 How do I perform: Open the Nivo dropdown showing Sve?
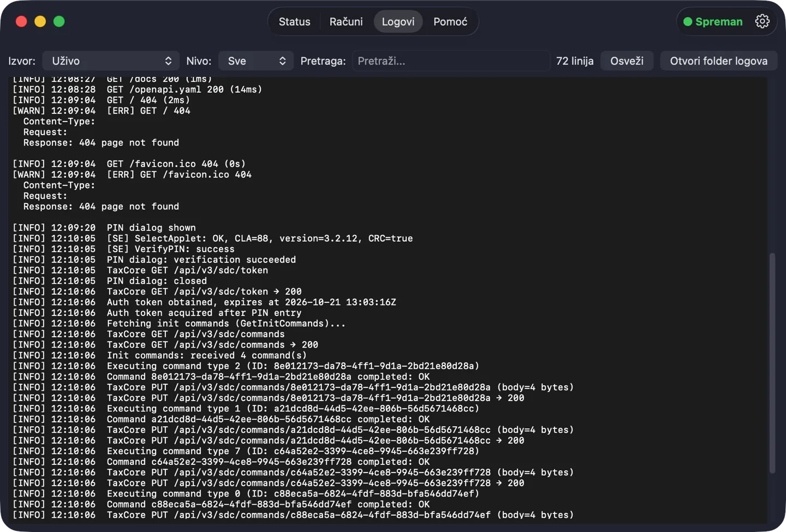[x=256, y=61]
